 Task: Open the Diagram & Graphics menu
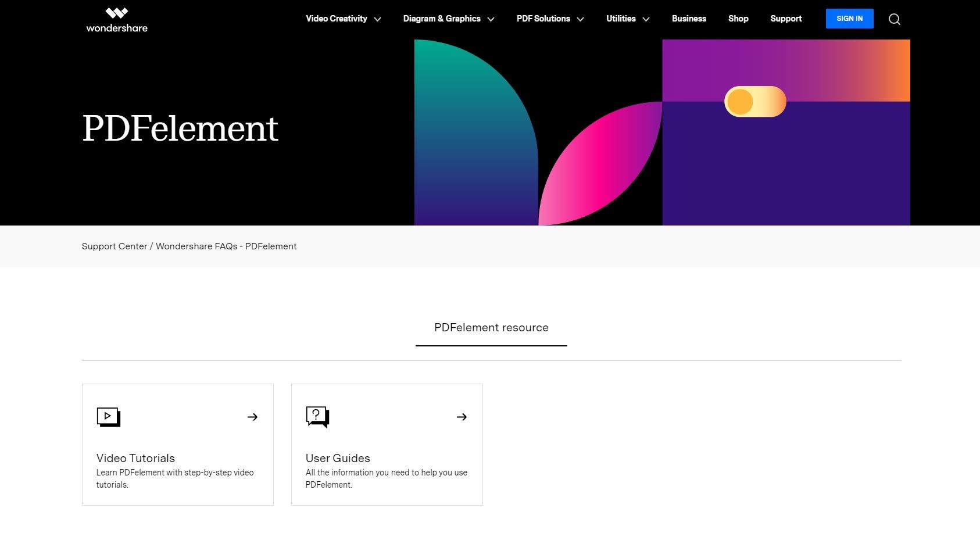(x=442, y=19)
